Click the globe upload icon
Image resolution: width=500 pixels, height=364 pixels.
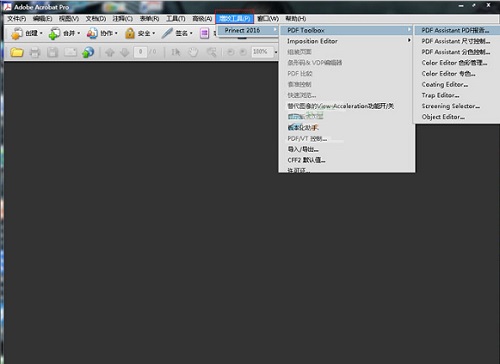point(88,52)
